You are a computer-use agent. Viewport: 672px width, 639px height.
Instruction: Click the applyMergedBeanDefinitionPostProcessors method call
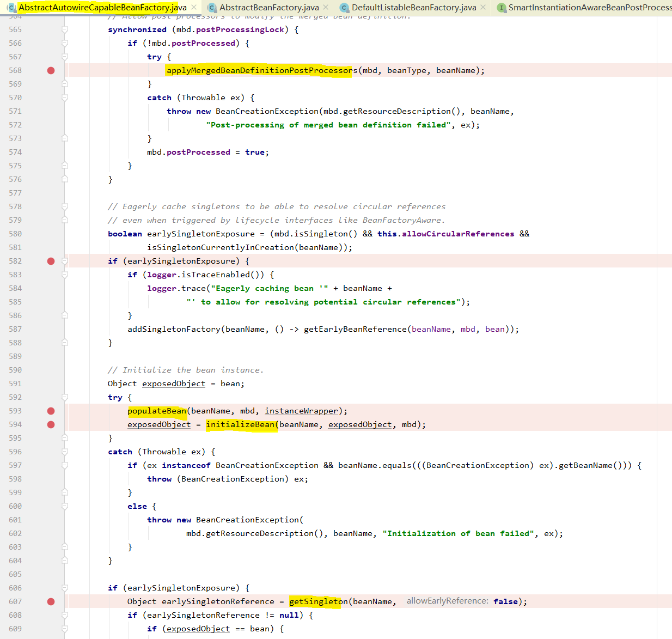(x=262, y=70)
